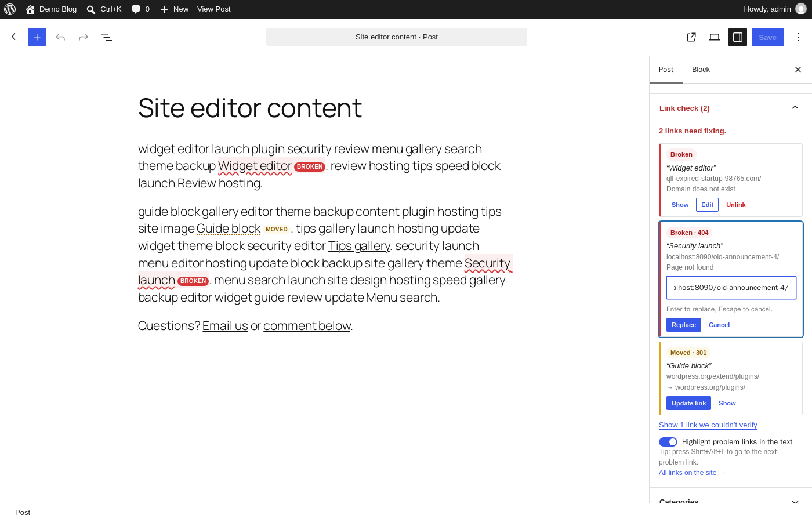Expand the Categories panel
This screenshot has height=522, width=812.
coord(730,501)
